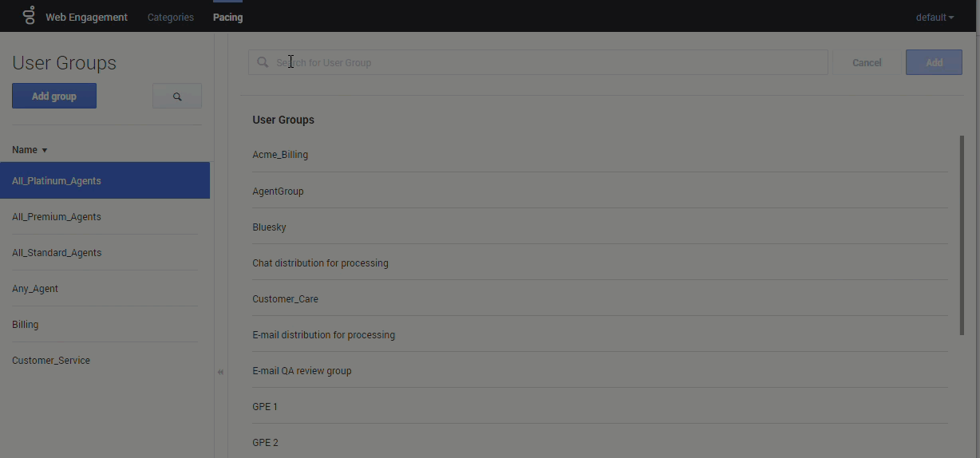Open the default user dropdown
Screen dimensions: 980x458
pyautogui.click(x=935, y=18)
